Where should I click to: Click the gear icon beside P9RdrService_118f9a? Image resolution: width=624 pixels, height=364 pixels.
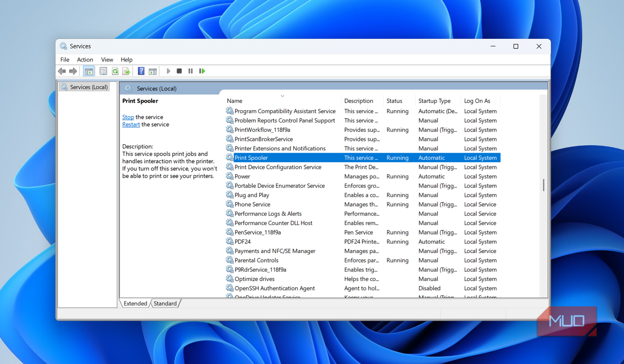pyautogui.click(x=229, y=270)
